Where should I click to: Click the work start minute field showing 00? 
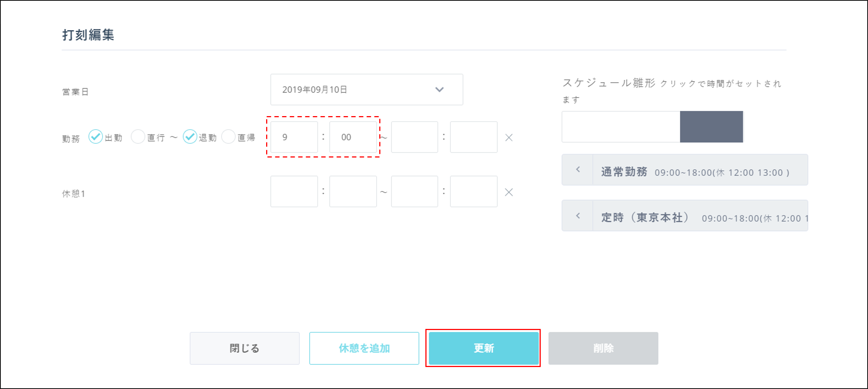click(x=353, y=137)
